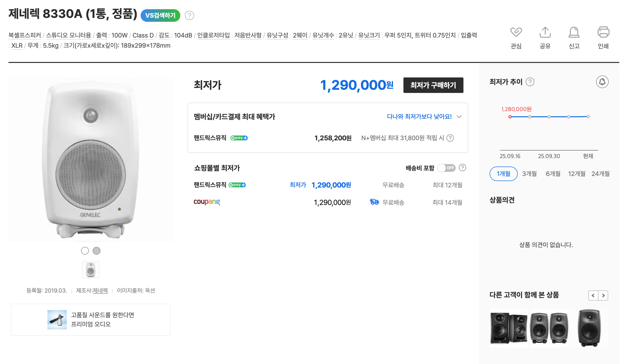Image resolution: width=621 pixels, height=364 pixels.
Task: Click the VS검색하기 button
Action: click(x=160, y=15)
